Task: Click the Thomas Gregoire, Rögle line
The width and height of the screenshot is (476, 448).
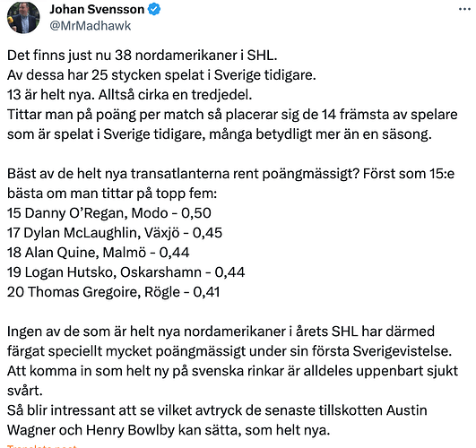Action: 113,292
